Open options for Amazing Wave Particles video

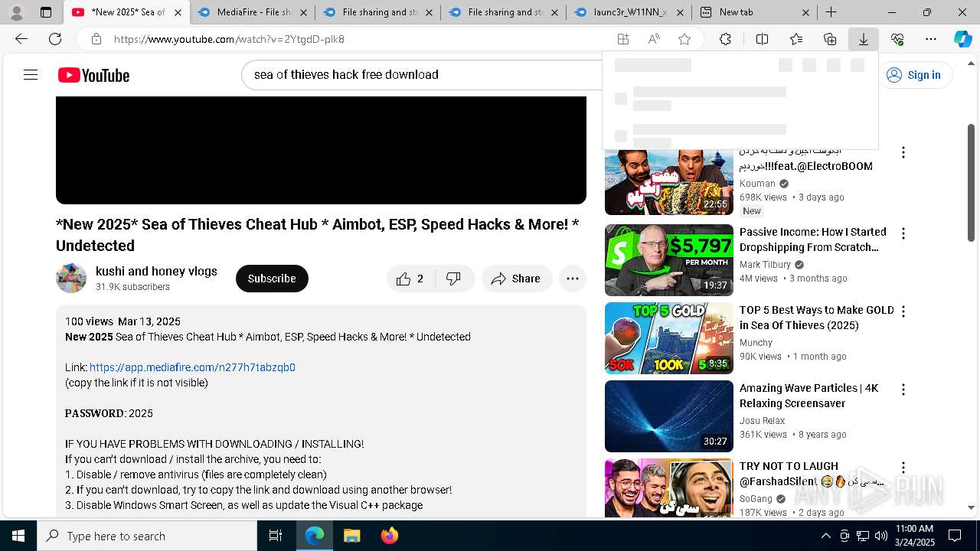tap(903, 390)
